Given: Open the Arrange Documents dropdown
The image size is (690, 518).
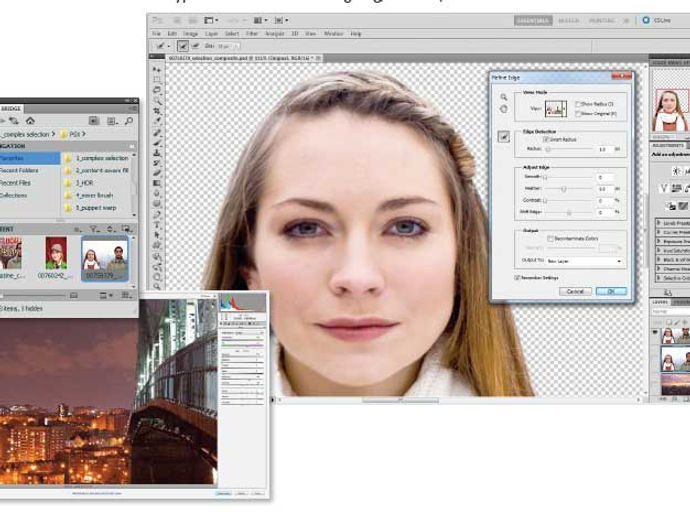Looking at the screenshot, I should [260, 20].
